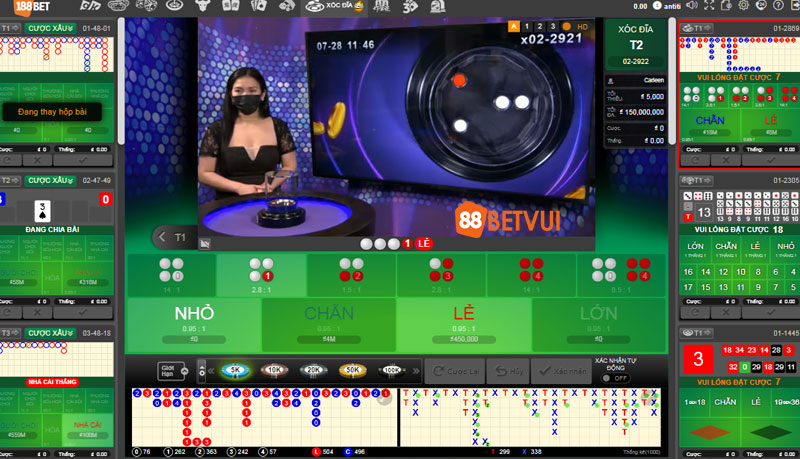This screenshot has height=459, width=800.
Task: Switch table on T2 Cược Xấu side panel
Action: point(11,180)
